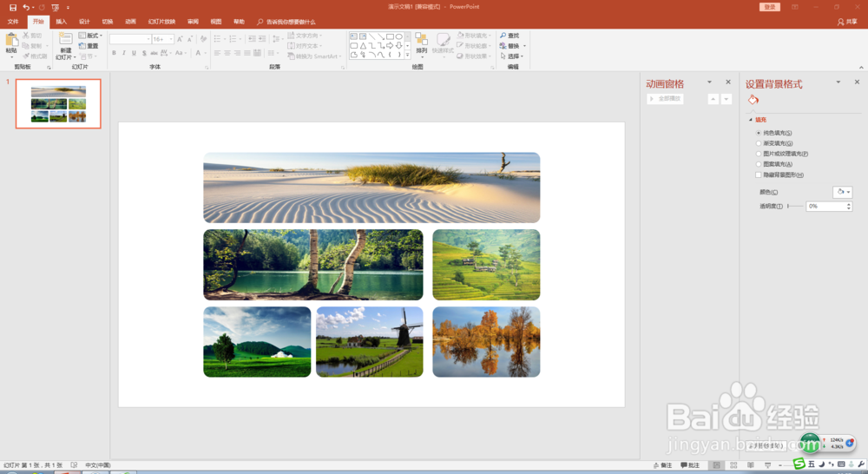Open Format Background pane options dropdown

[x=838, y=82]
